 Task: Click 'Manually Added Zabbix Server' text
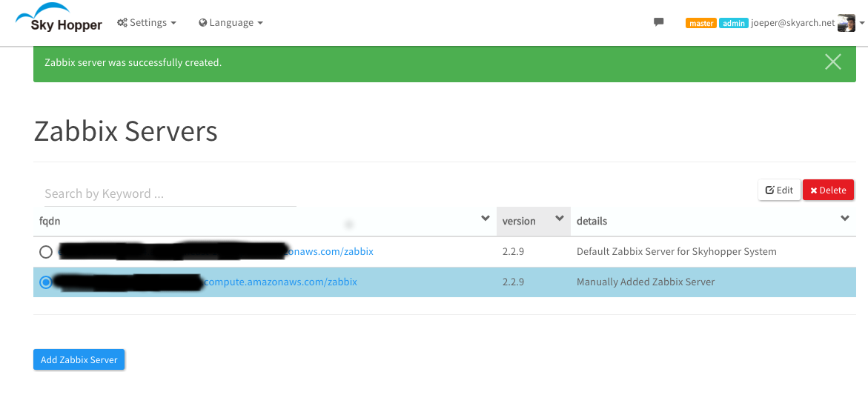646,282
